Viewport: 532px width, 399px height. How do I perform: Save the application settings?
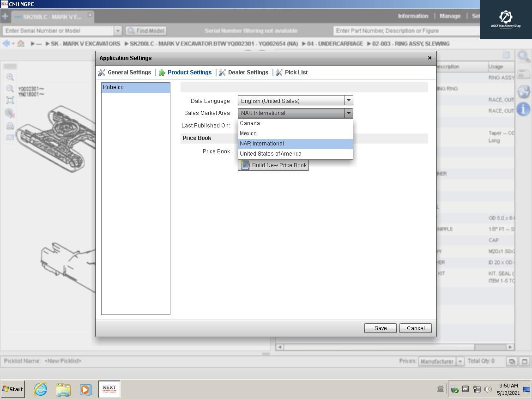380,328
